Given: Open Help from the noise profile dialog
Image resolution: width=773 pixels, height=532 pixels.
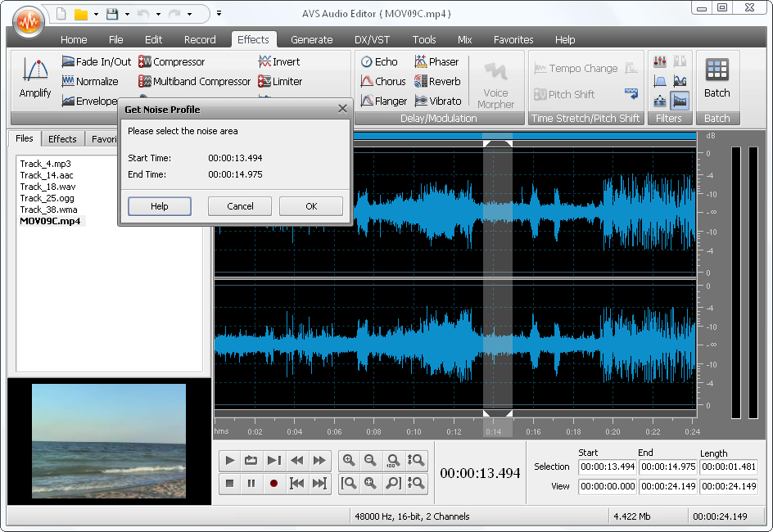Looking at the screenshot, I should pos(159,206).
